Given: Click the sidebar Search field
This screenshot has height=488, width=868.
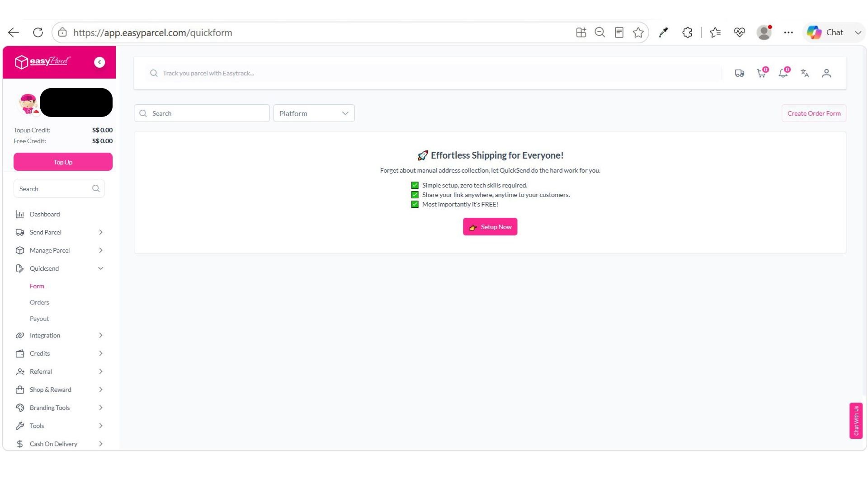Looking at the screenshot, I should coord(59,189).
